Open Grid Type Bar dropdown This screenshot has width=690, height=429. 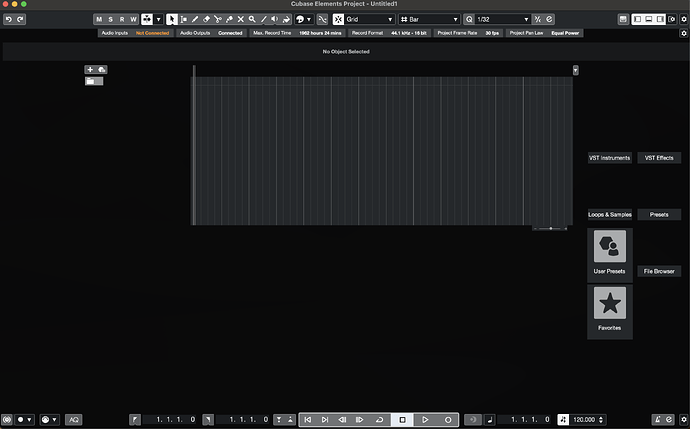[x=429, y=19]
